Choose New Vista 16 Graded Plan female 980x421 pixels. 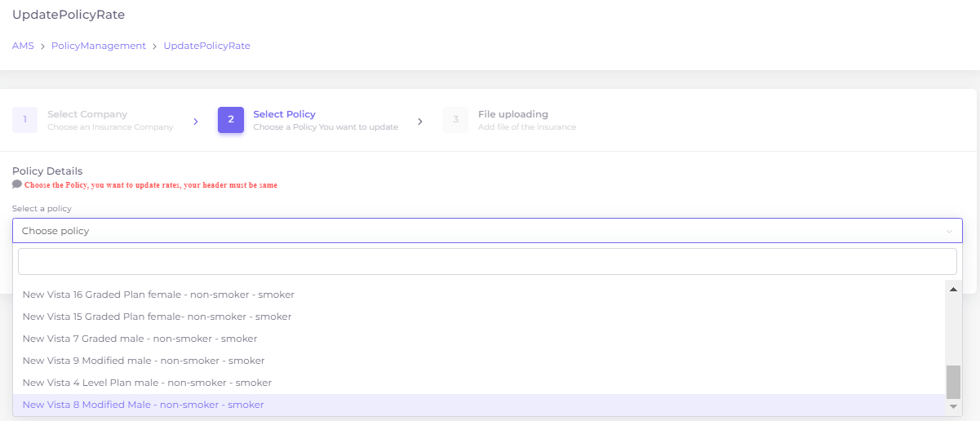pyautogui.click(x=479, y=295)
